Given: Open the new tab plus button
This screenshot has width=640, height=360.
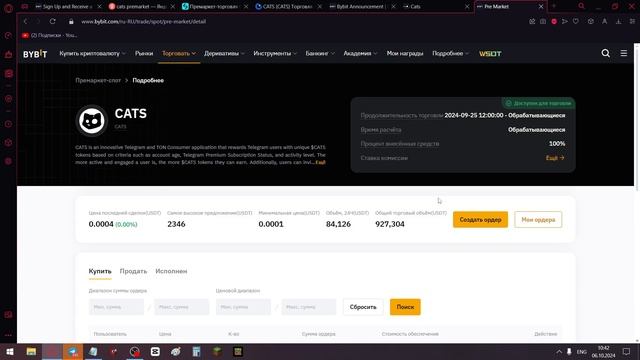Looking at the screenshot, I should [x=554, y=6].
